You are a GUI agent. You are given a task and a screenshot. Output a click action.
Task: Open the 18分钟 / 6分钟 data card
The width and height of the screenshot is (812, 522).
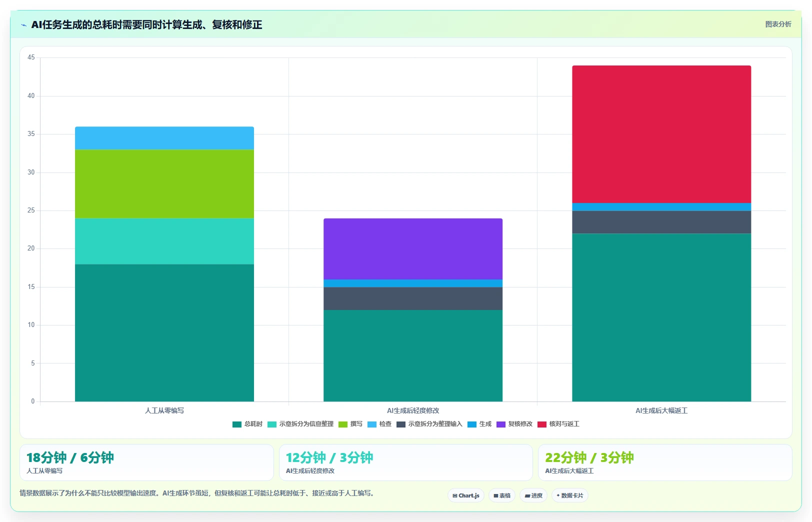click(x=146, y=462)
